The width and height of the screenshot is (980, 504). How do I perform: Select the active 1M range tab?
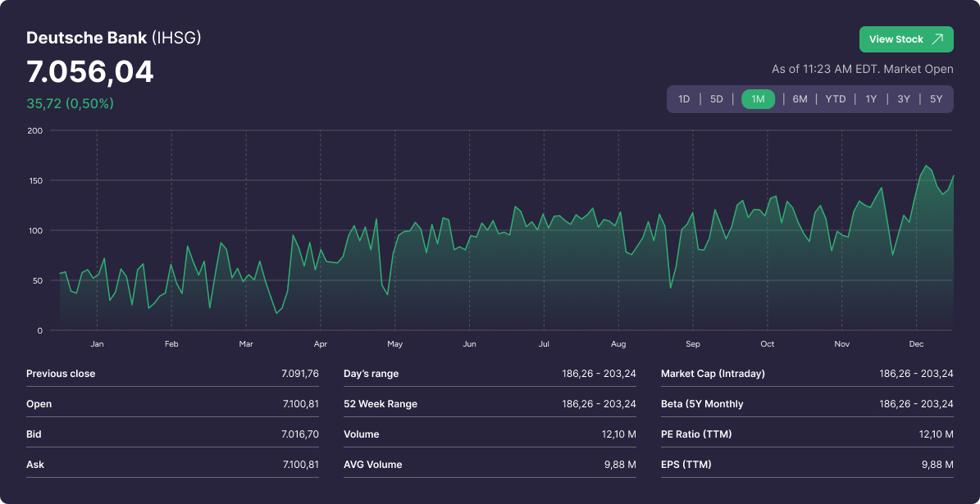pos(758,99)
